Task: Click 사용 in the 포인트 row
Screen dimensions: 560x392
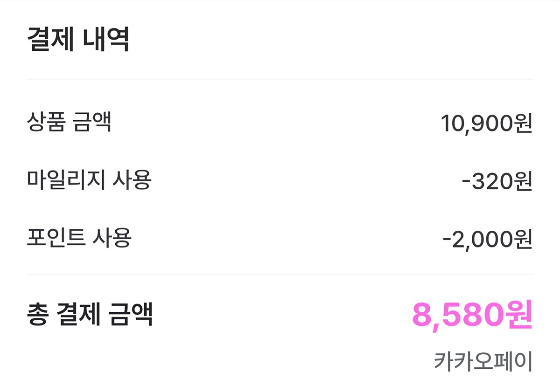Action: [x=112, y=238]
